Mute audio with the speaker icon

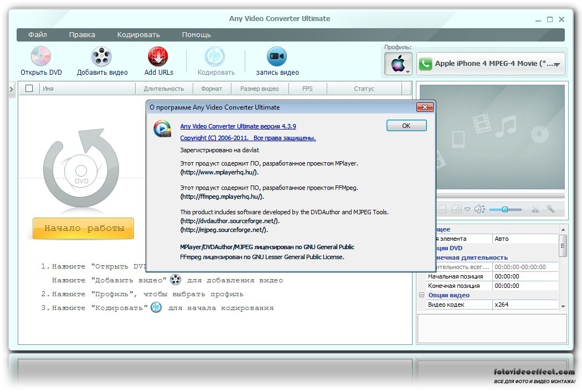click(x=480, y=209)
